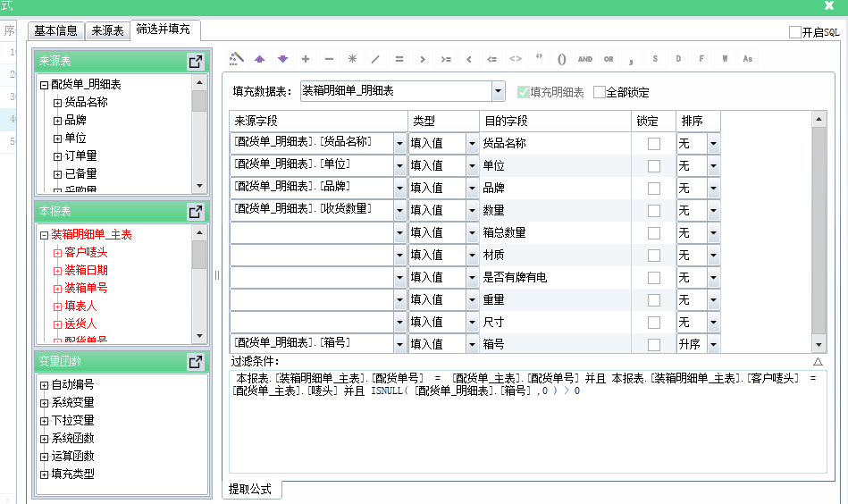Insert quotation marks from toolbar
848x504 pixels.
(x=539, y=57)
